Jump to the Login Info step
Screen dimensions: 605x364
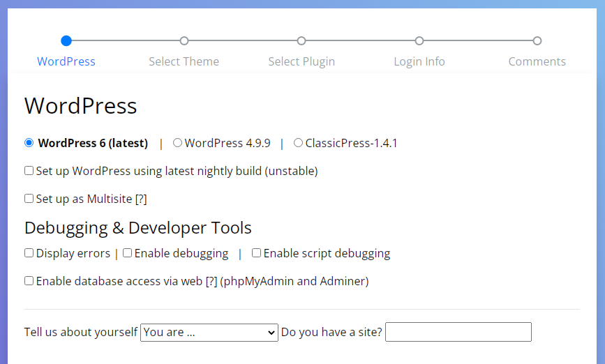419,61
